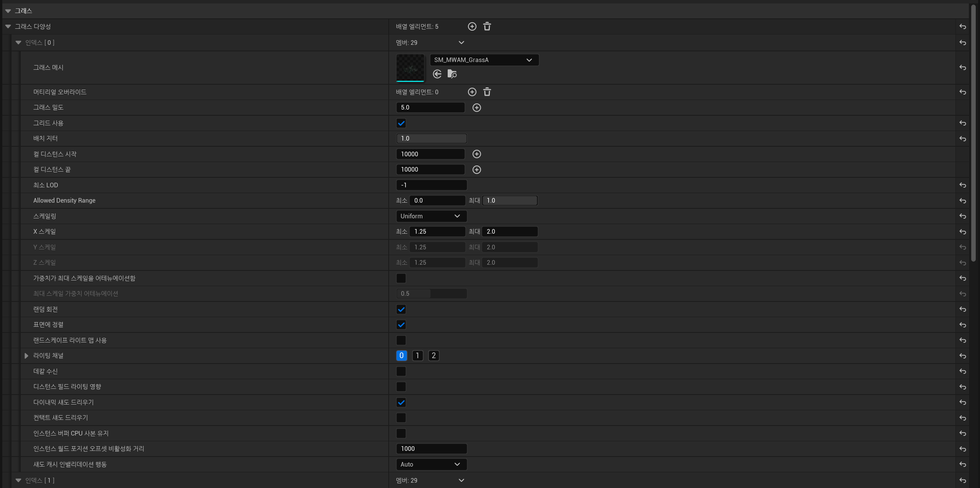Collapse the 인덱스 [ 0 ] entry
Viewport: 980px width, 488px height.
pos(18,43)
